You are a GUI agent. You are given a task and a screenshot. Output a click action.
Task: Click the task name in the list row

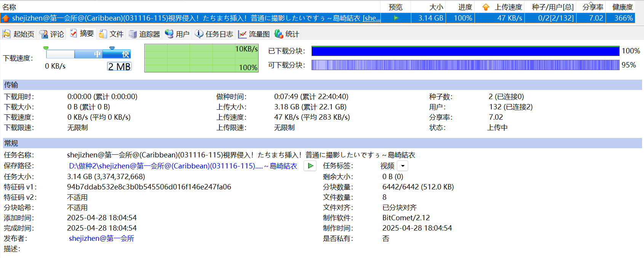coord(196,18)
